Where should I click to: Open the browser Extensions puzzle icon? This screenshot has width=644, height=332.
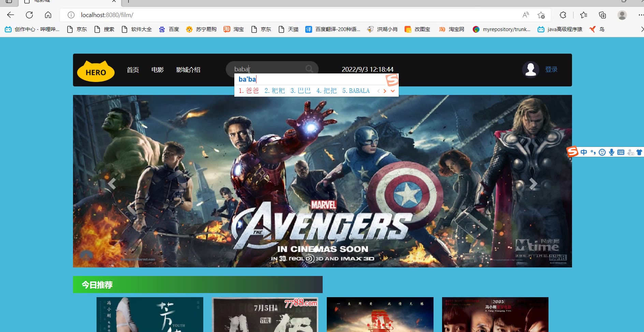click(563, 15)
